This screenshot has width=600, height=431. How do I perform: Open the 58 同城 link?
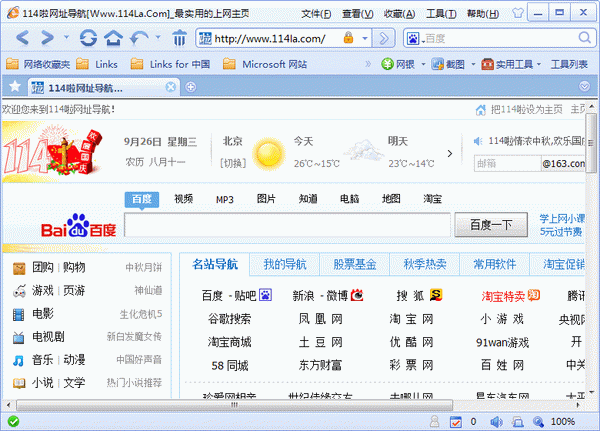pos(230,365)
